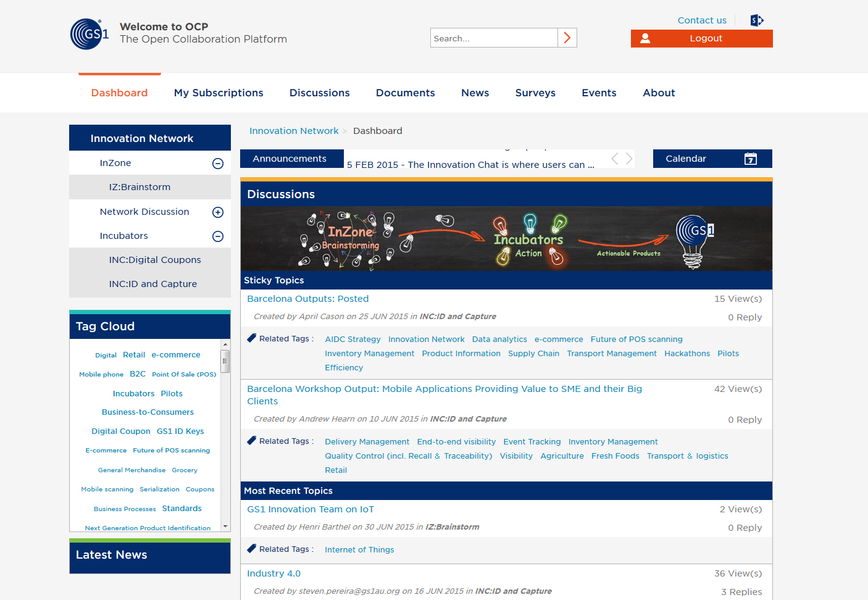Screen dimensions: 868x600
Task: Click the Supply Chain tag
Action: tap(534, 354)
